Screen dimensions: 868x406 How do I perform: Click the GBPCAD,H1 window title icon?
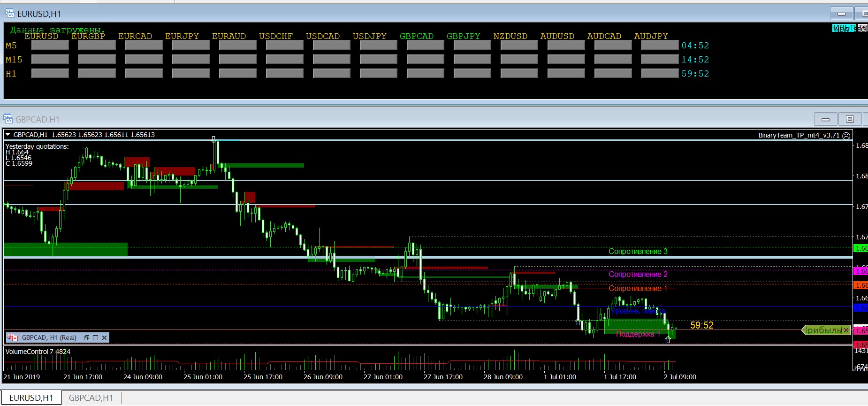click(x=8, y=119)
